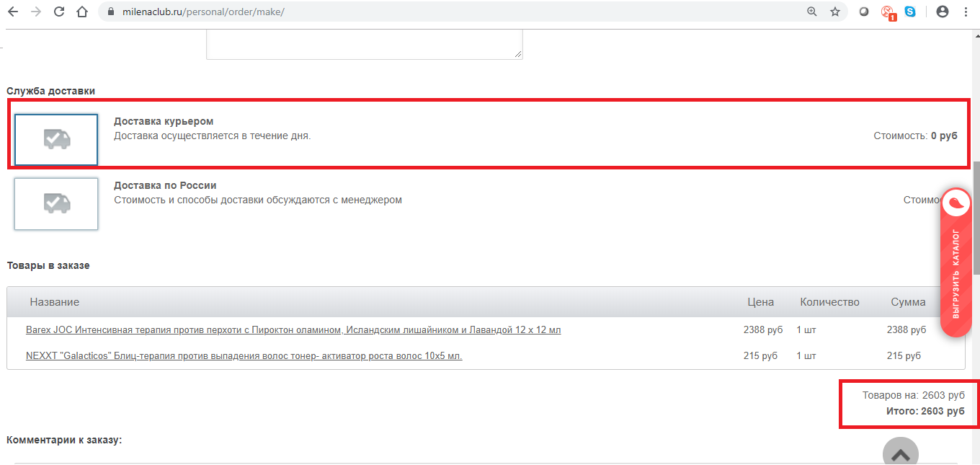Click into the text area above delivery
Screen dimensions: 980x465
click(365, 45)
